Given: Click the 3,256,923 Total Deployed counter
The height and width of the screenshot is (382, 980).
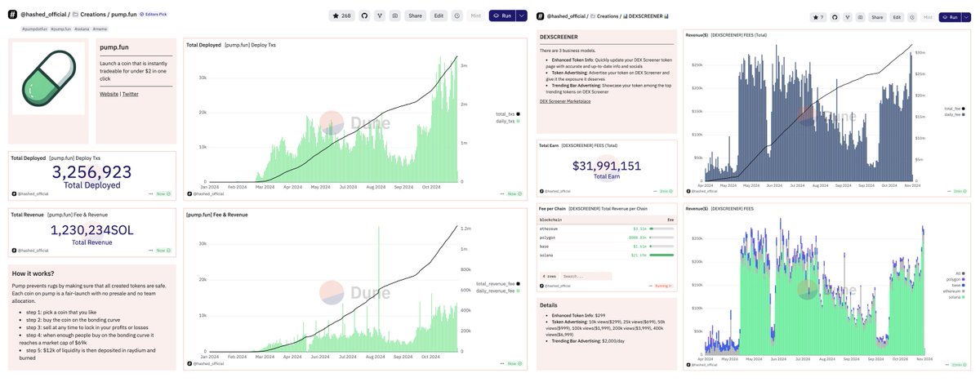Looking at the screenshot, I should coord(91,172).
